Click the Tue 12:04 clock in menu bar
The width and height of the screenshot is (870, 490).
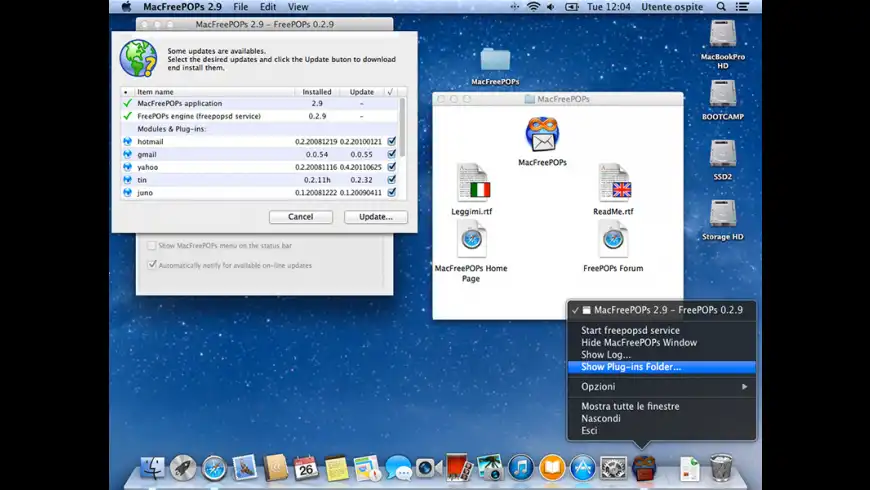tap(609, 7)
